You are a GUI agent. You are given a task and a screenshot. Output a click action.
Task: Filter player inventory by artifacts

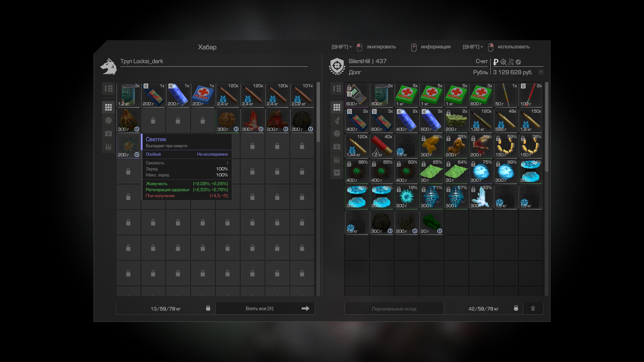(337, 133)
